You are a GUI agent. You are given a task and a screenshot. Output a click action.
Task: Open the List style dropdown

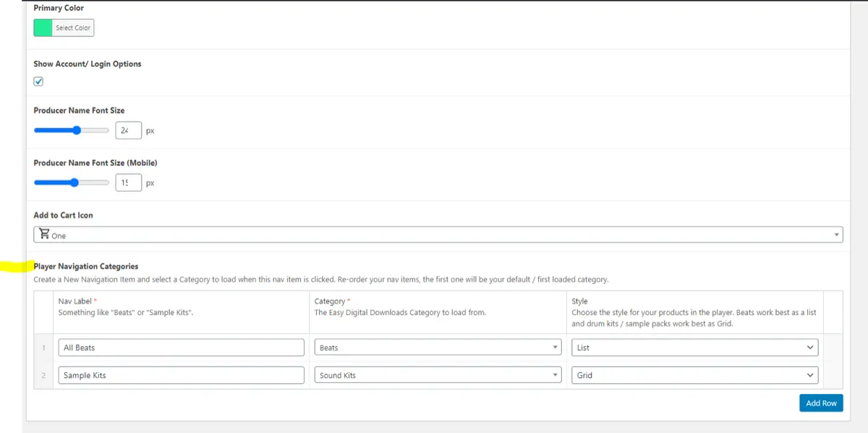coord(695,348)
